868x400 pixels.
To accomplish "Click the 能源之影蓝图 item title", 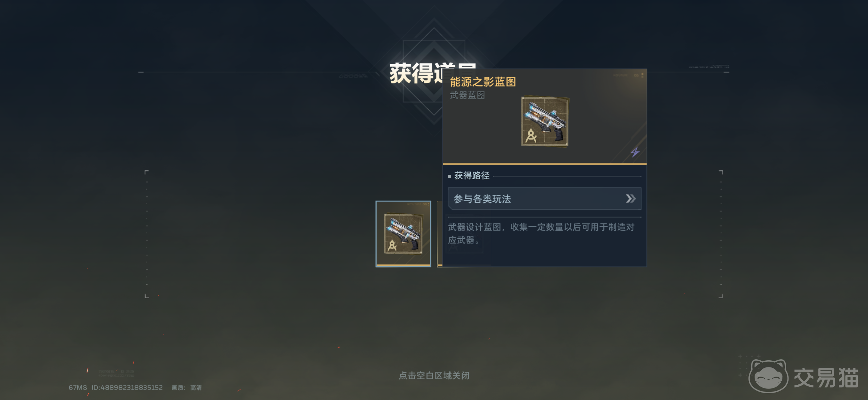I will (483, 82).
